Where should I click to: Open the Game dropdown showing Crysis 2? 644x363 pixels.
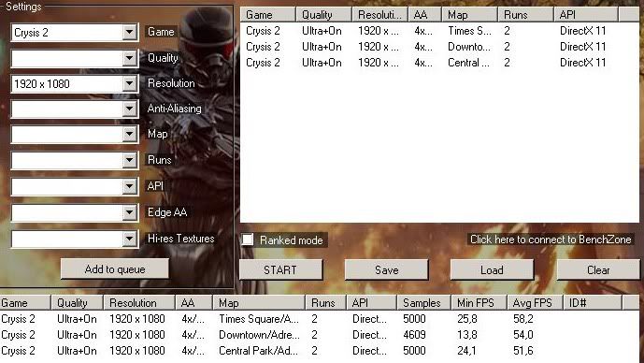[x=75, y=32]
